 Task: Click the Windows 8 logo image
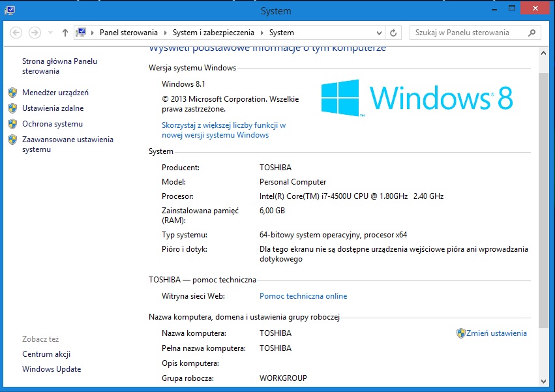pos(417,98)
